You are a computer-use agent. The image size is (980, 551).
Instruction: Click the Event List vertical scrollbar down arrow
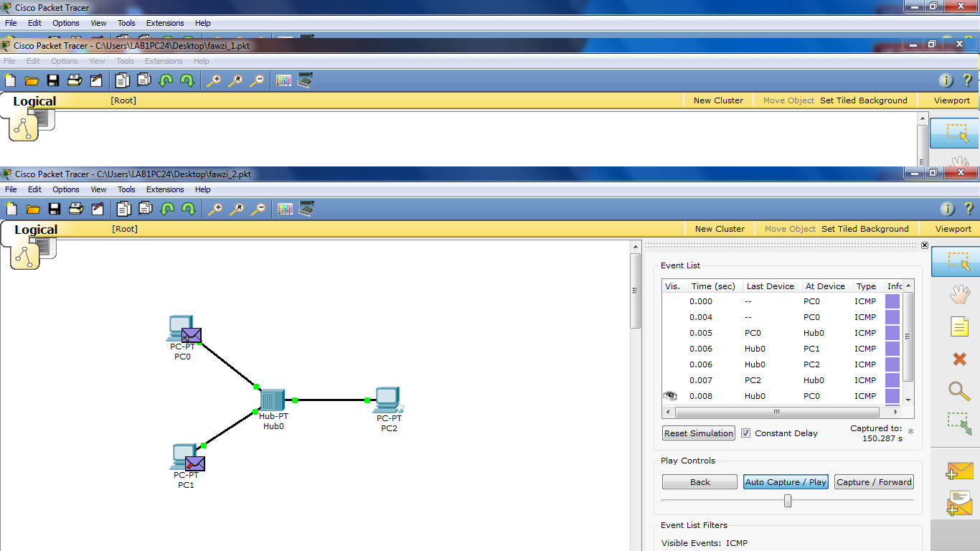tap(908, 400)
